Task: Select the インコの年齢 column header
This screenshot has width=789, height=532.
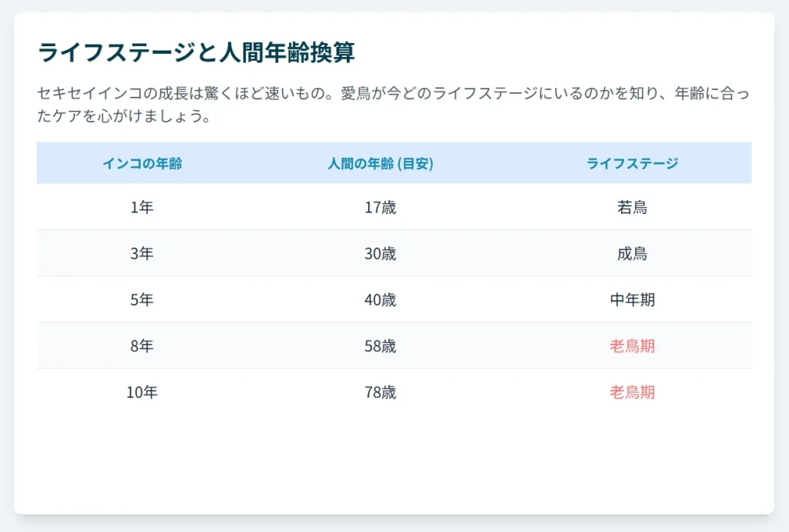Action: 143,163
